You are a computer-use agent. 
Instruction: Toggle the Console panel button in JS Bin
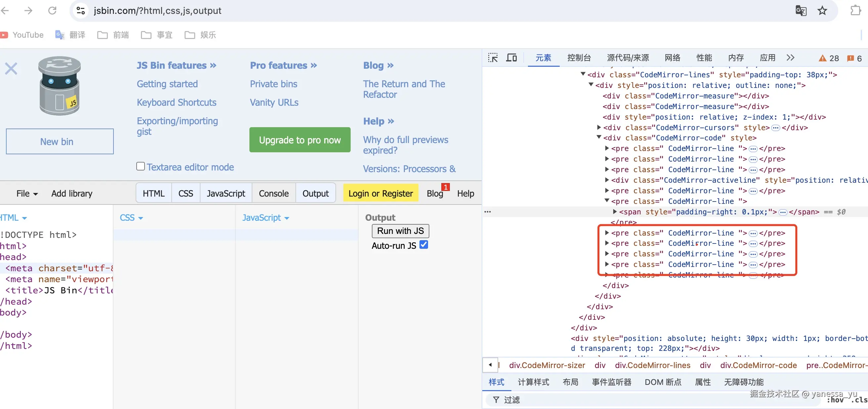[x=274, y=194]
